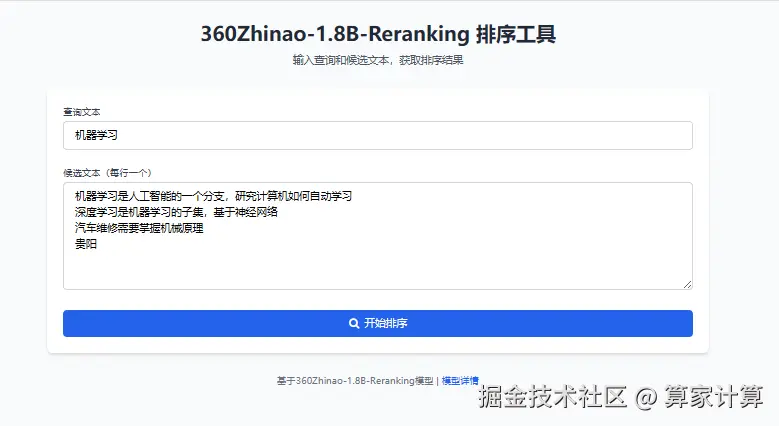Click the candidate textarea resize handle
This screenshot has height=426, width=779.
(x=687, y=284)
